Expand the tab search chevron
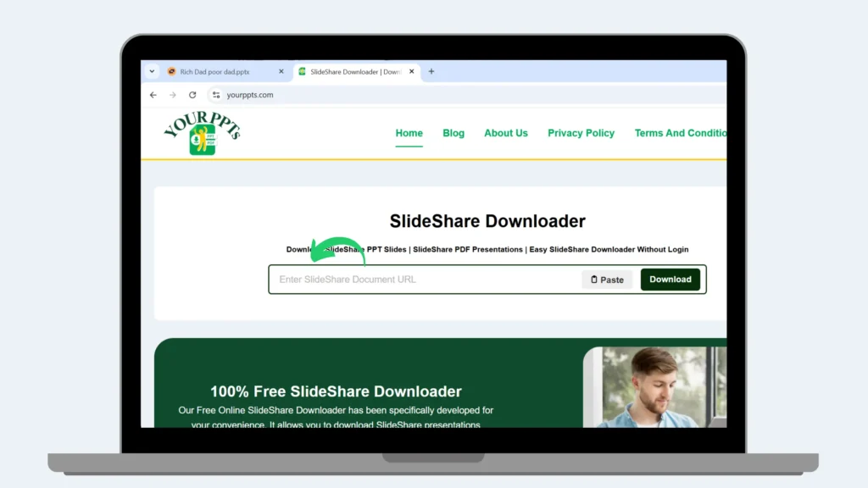 click(x=152, y=71)
